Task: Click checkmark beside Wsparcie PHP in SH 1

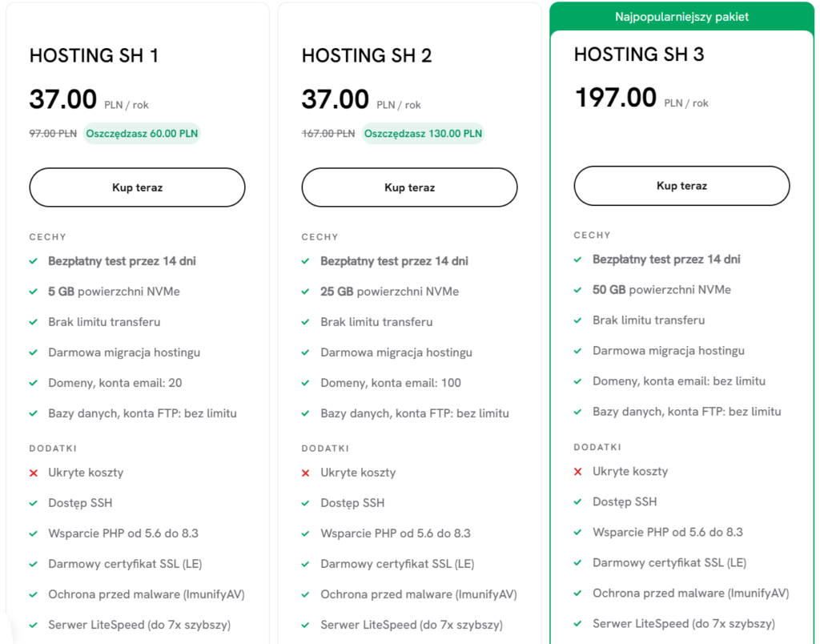Action: (x=34, y=533)
